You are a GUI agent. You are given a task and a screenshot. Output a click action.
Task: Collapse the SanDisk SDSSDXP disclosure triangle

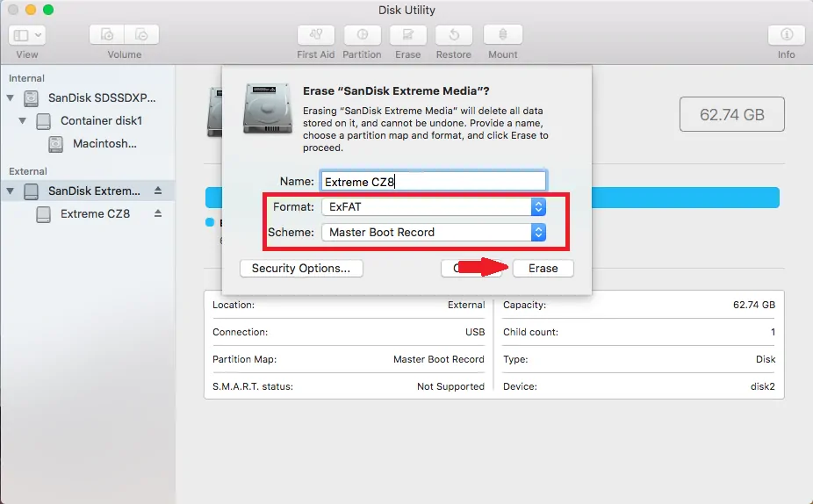pos(10,97)
